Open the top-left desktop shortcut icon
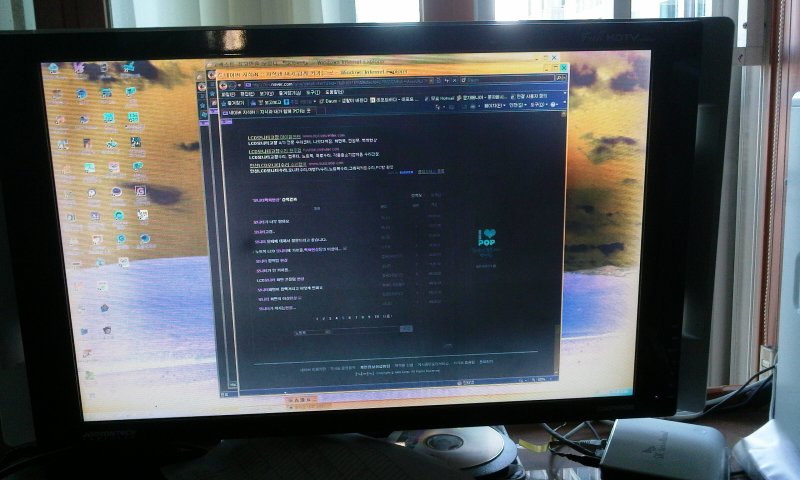Viewport: 800px width, 480px height. [x=52, y=68]
